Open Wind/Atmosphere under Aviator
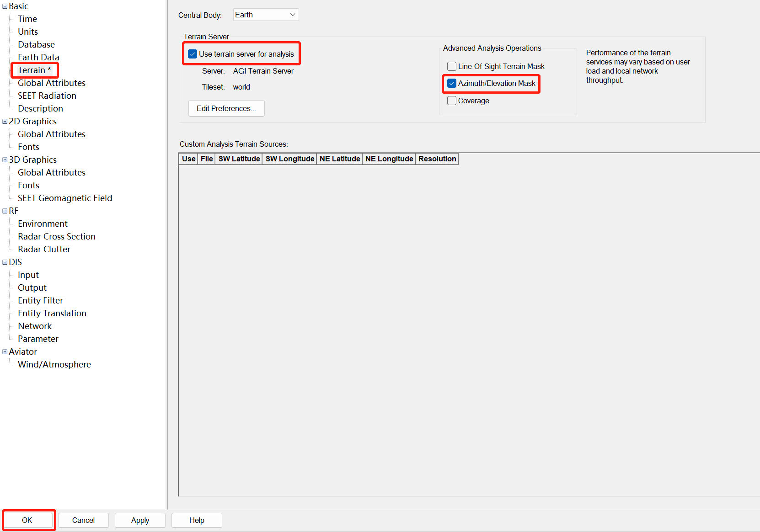This screenshot has height=532, width=760. (x=54, y=364)
